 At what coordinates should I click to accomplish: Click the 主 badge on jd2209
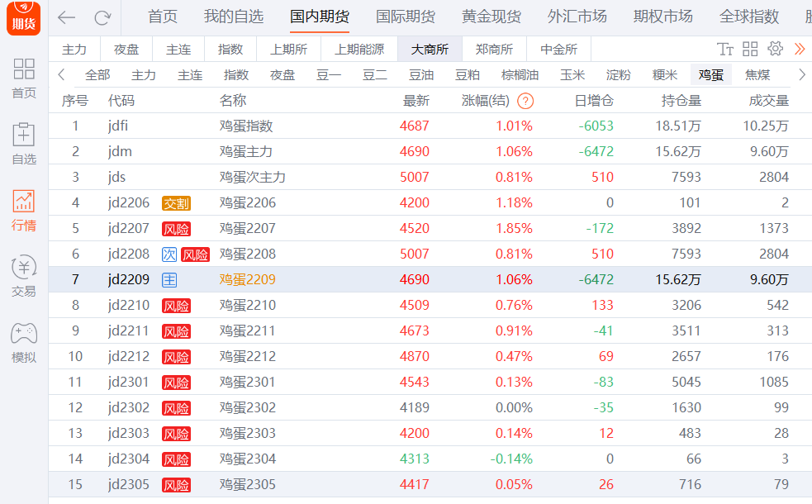click(169, 280)
